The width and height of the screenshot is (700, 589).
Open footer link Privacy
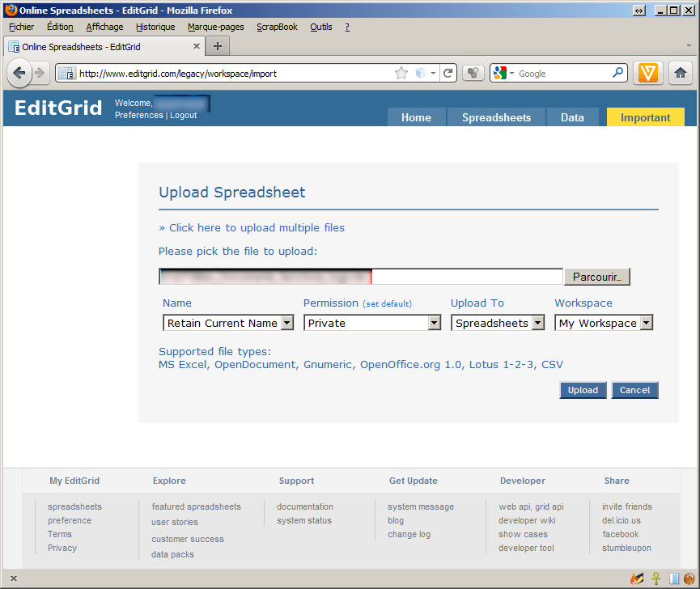click(x=62, y=548)
